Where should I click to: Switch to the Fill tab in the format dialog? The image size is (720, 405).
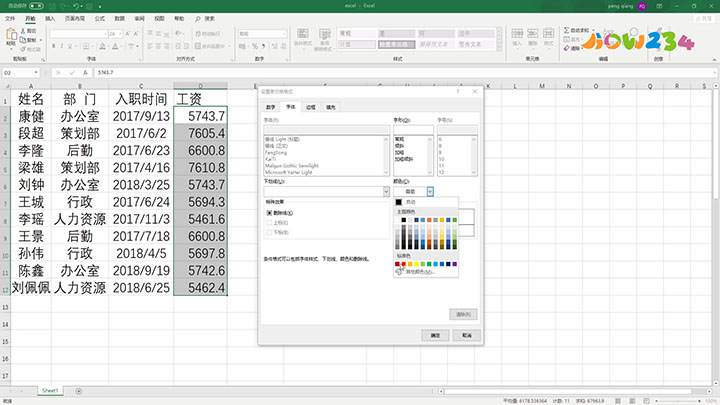[331, 107]
